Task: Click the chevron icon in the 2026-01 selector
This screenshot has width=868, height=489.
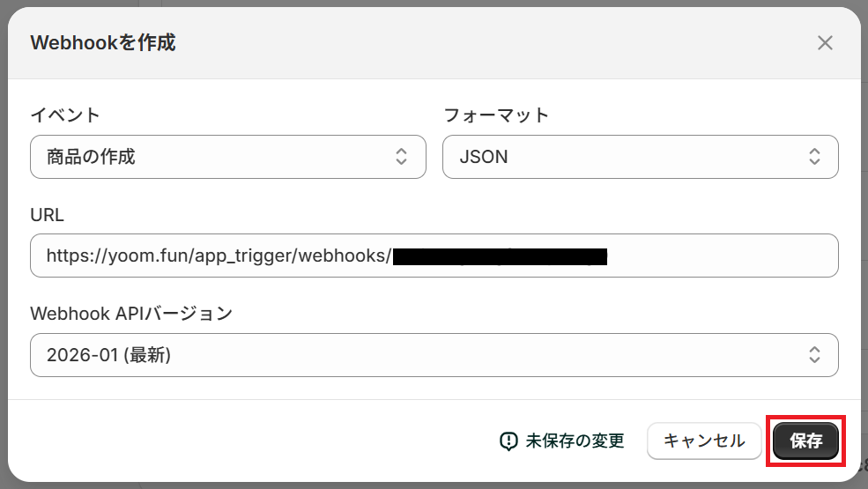Action: [813, 355]
